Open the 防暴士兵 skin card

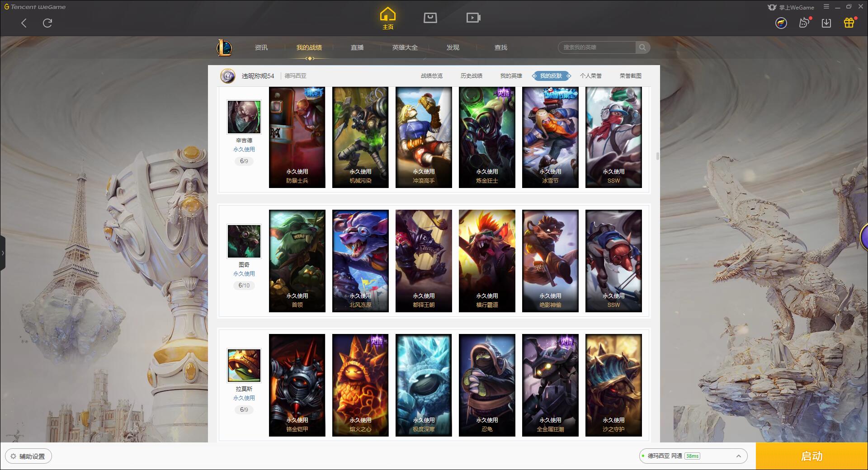click(x=297, y=137)
